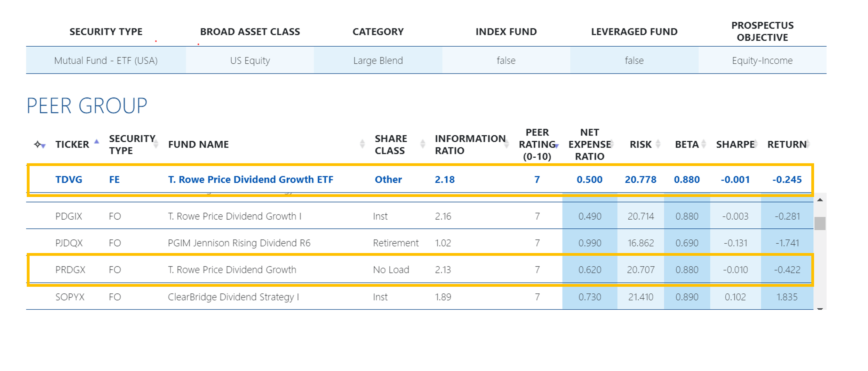Select the PDGIX ticker cell
Image resolution: width=868 pixels, height=371 pixels.
69,216
